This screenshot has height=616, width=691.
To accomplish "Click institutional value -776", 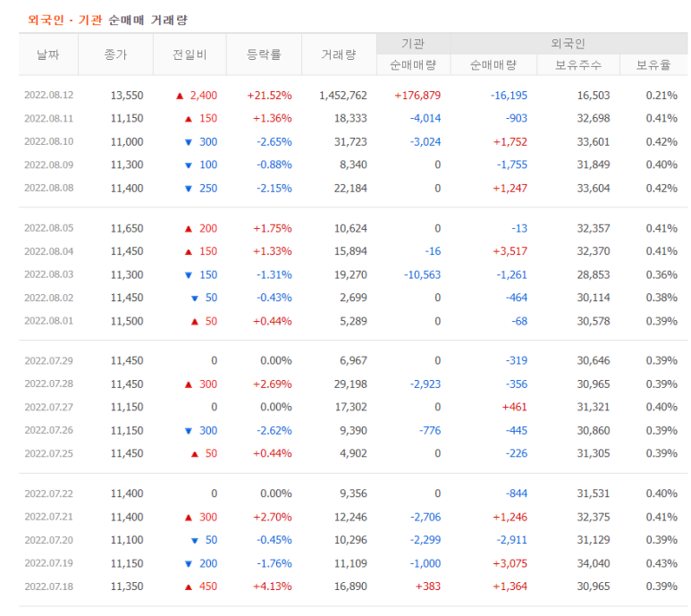I will (430, 431).
